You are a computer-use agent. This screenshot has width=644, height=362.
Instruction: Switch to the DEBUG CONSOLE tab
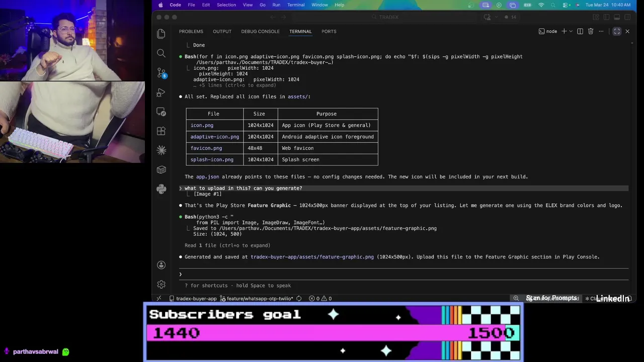pyautogui.click(x=260, y=31)
